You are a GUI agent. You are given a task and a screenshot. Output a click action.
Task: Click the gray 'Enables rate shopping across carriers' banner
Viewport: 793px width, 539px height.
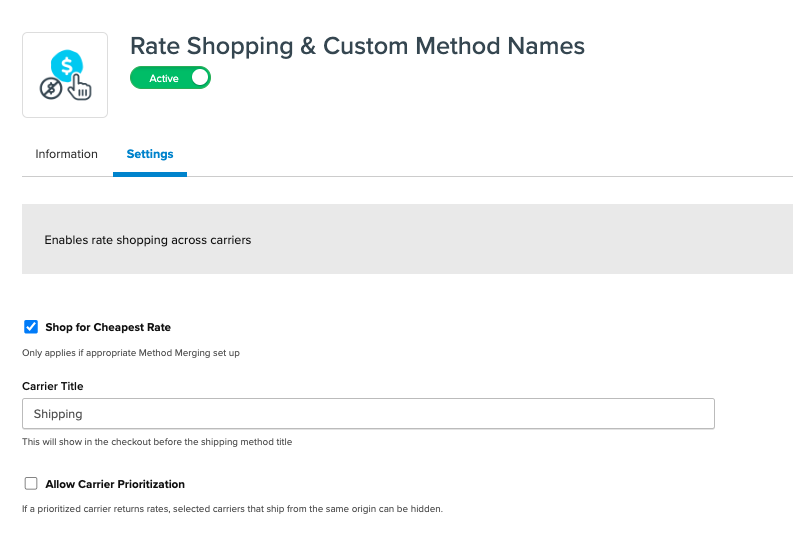[x=400, y=240]
